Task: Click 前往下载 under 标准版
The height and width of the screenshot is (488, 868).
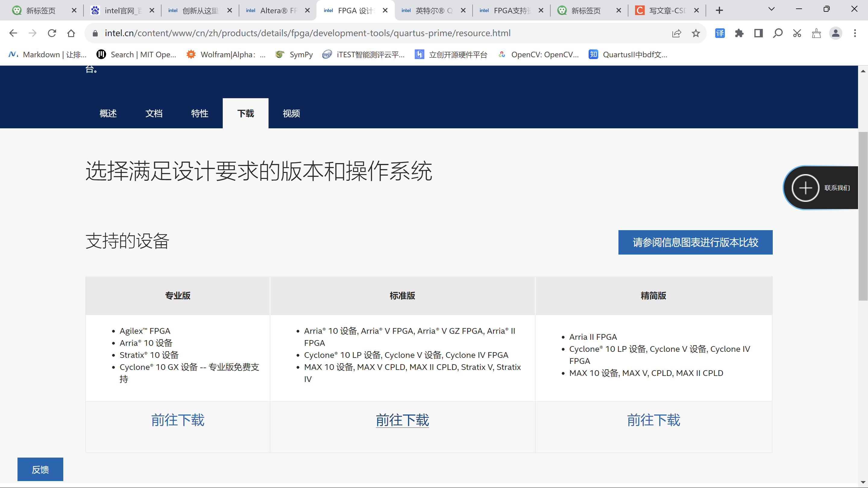Action: (x=402, y=420)
